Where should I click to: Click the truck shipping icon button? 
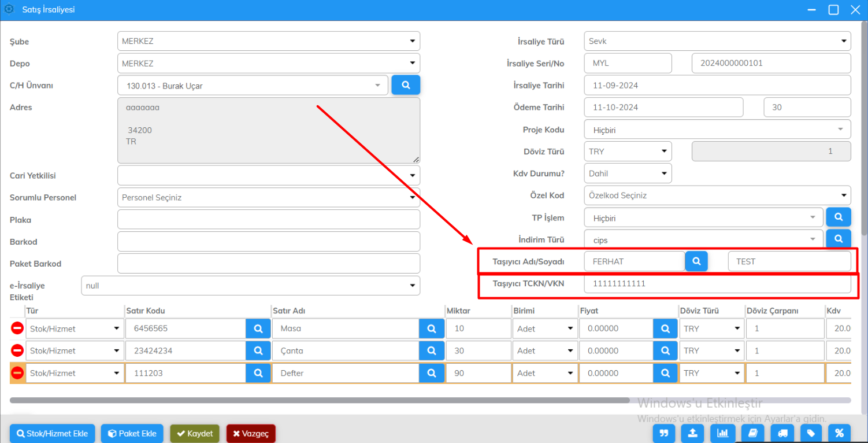(x=782, y=433)
